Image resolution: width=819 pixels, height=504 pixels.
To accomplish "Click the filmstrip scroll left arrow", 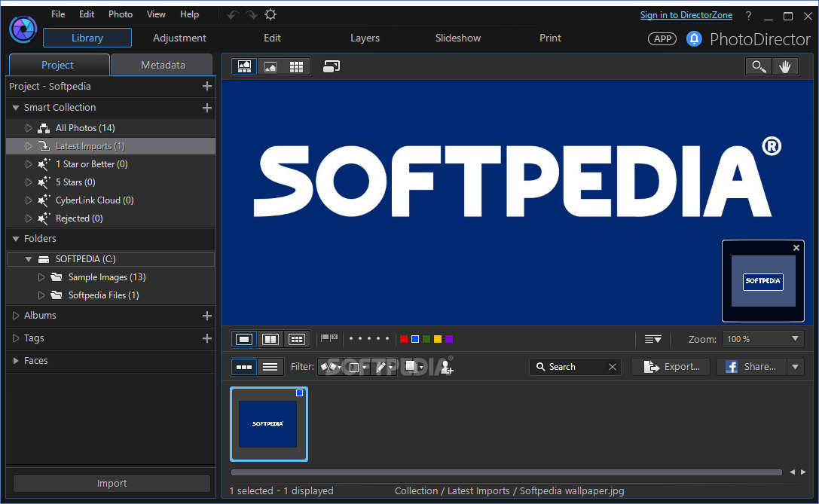I will point(792,472).
